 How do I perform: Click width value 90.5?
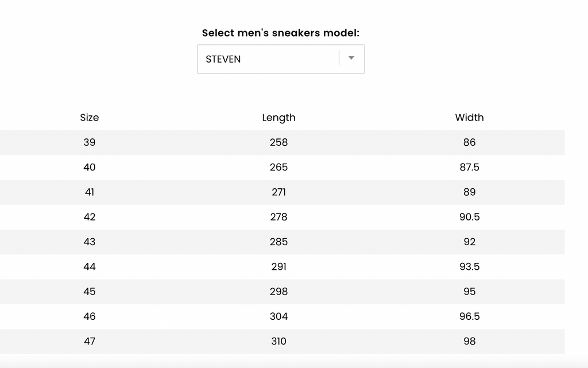click(470, 217)
